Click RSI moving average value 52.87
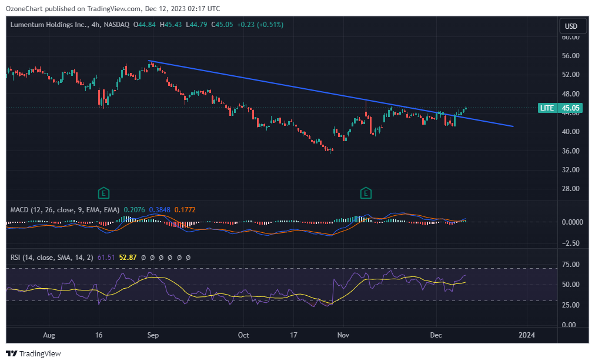 coord(128,258)
